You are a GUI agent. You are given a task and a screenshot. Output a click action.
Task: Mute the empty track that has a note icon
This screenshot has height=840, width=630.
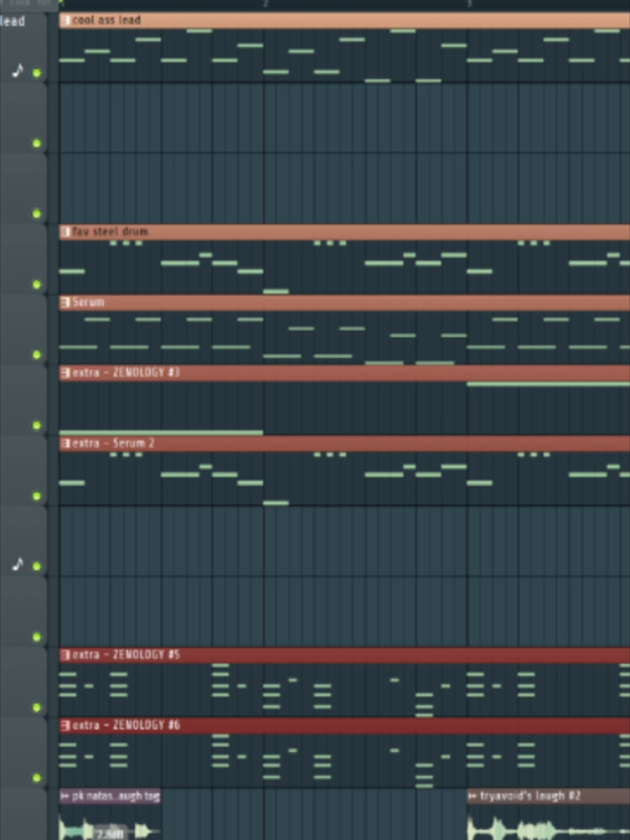click(x=37, y=566)
